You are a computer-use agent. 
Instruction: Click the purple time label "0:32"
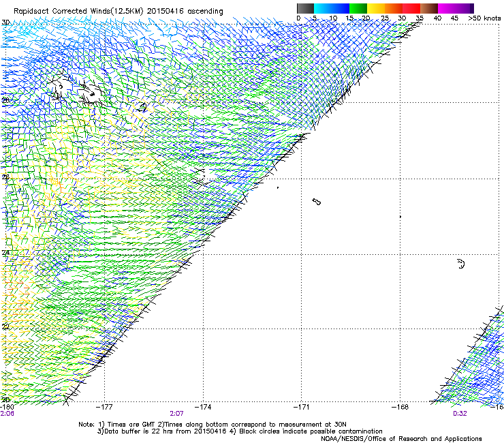click(460, 414)
